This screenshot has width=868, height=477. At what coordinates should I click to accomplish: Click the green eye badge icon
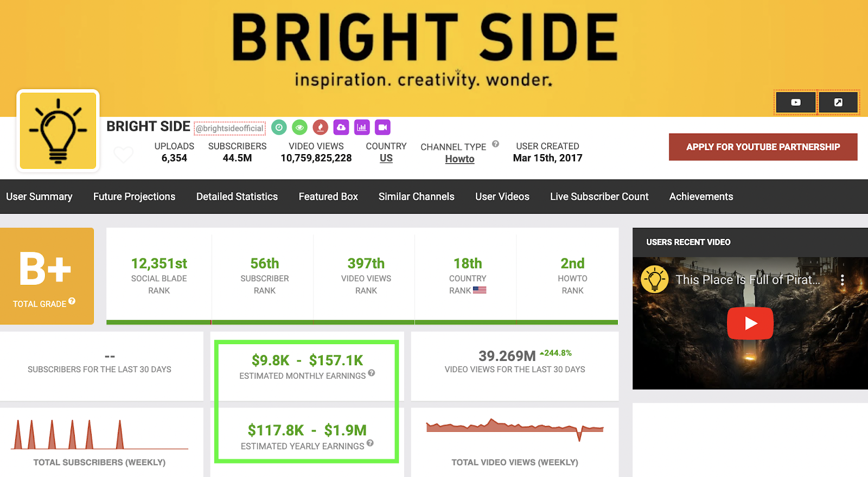[299, 128]
